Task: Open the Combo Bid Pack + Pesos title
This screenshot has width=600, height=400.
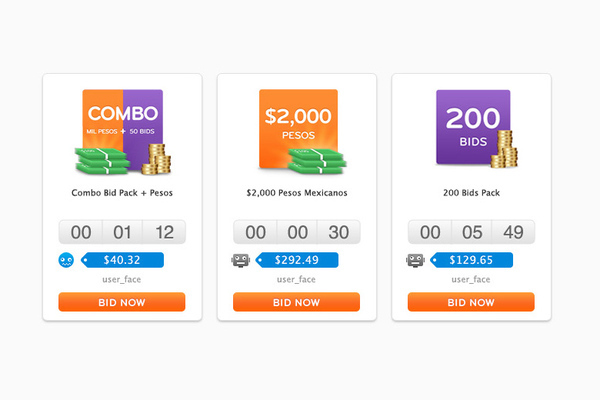Action: [x=122, y=193]
